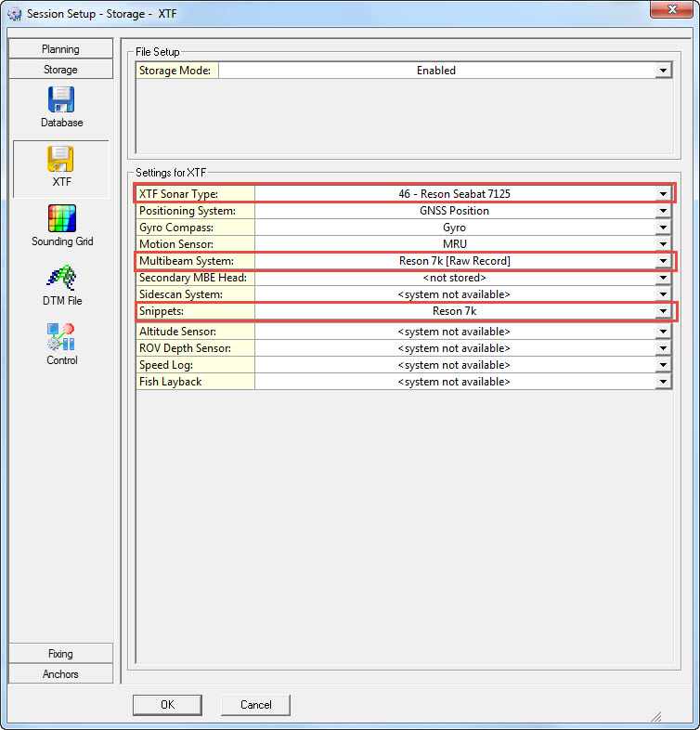Open the Sounding Grid icon
Screen dimensions: 700x730
(x=61, y=226)
